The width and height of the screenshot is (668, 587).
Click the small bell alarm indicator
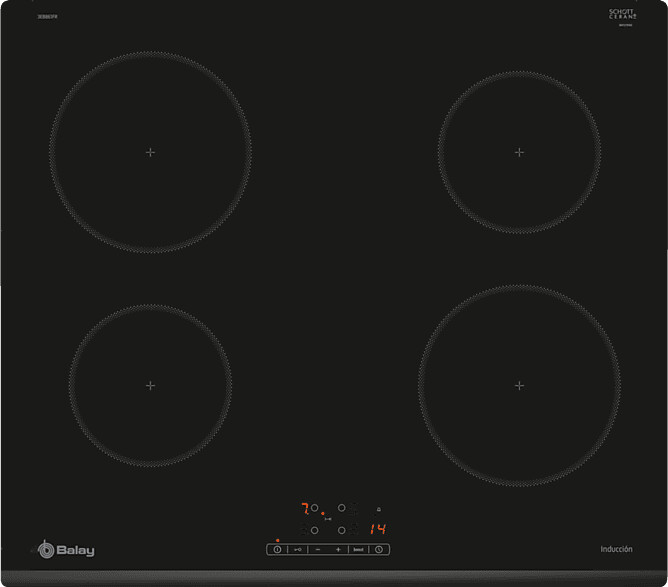click(x=378, y=509)
